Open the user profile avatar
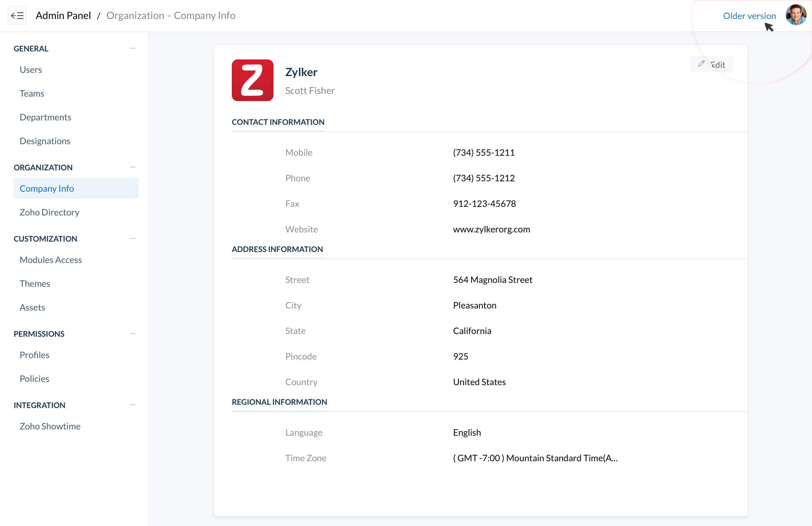This screenshot has width=812, height=526. point(796,15)
